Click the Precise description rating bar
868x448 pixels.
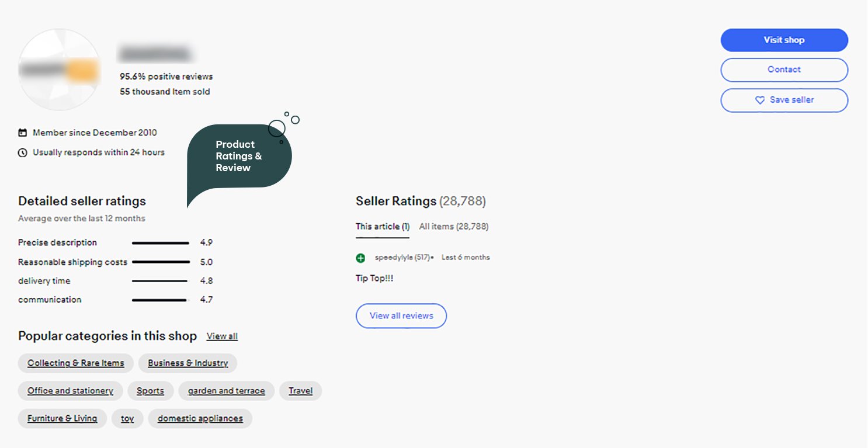coord(161,243)
